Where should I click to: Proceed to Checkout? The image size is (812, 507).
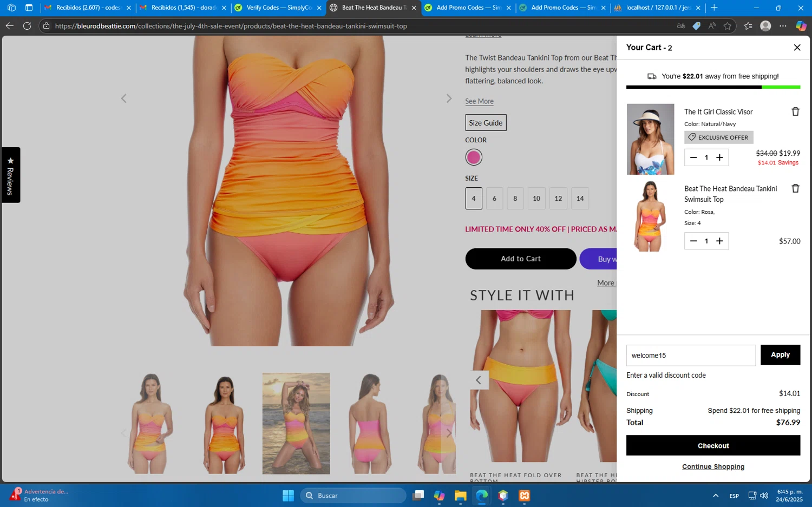point(713,446)
